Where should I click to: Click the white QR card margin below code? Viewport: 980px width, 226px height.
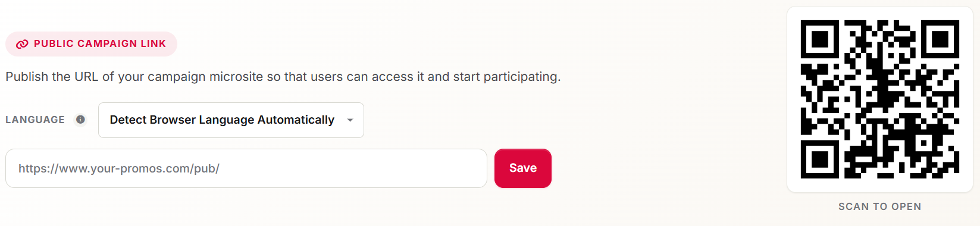(880, 186)
